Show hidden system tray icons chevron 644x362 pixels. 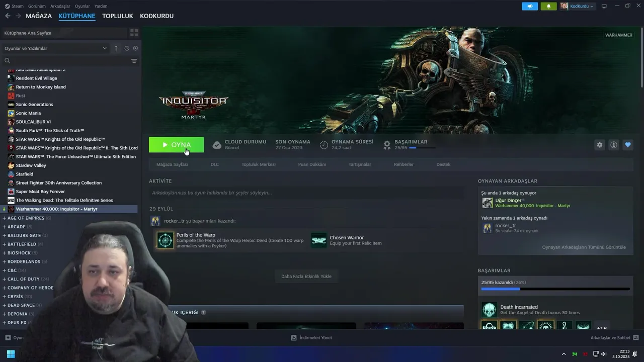click(563, 354)
